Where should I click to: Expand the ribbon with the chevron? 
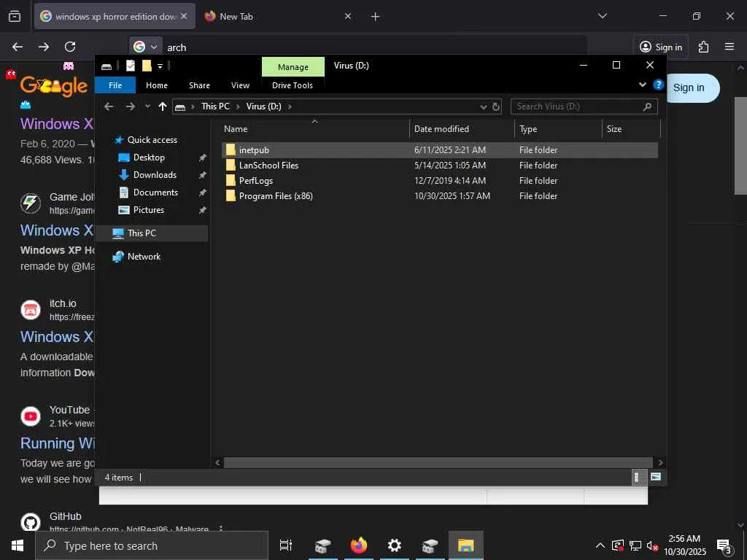643,85
